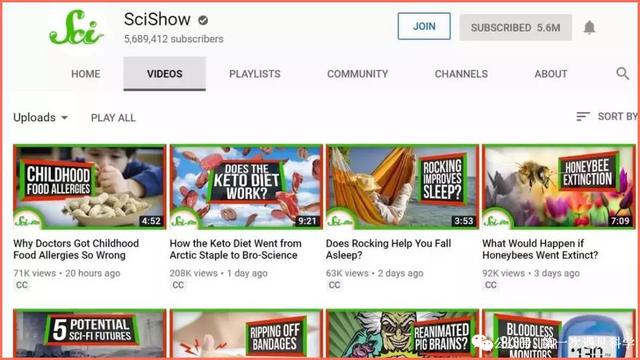Go to the Home tab
Viewport: 640px width, 360px height.
pos(85,74)
